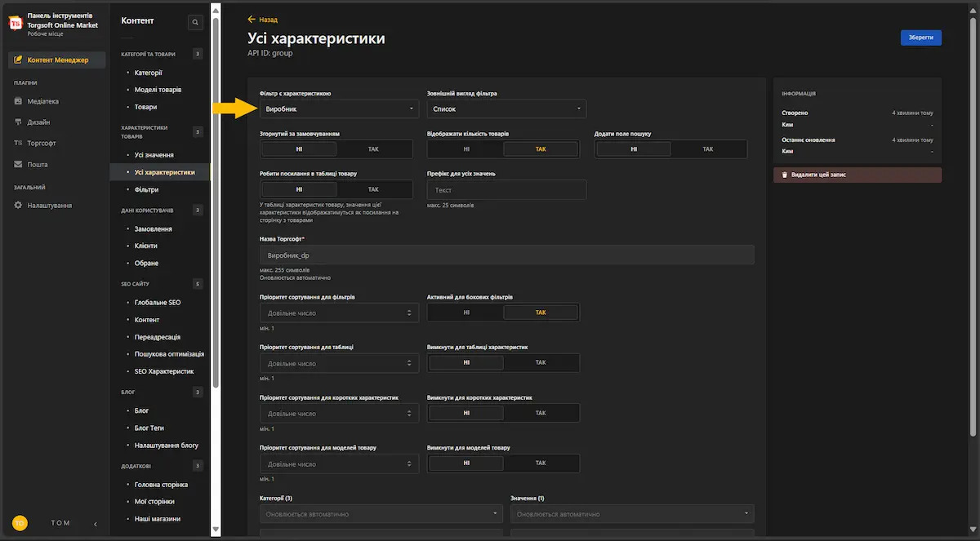Click the Пріоритет сортування для фільтрів stepper arrows
Screen dimensions: 980x541
click(409, 313)
